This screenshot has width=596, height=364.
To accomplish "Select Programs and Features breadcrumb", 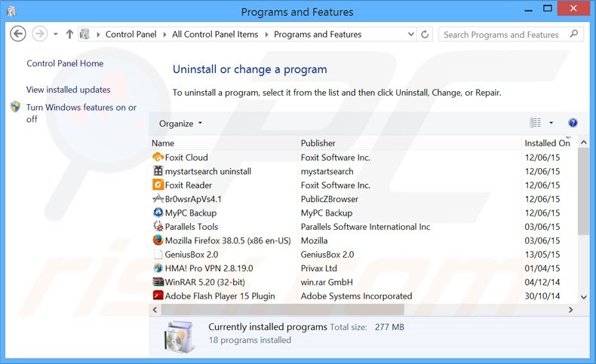I will [x=318, y=34].
